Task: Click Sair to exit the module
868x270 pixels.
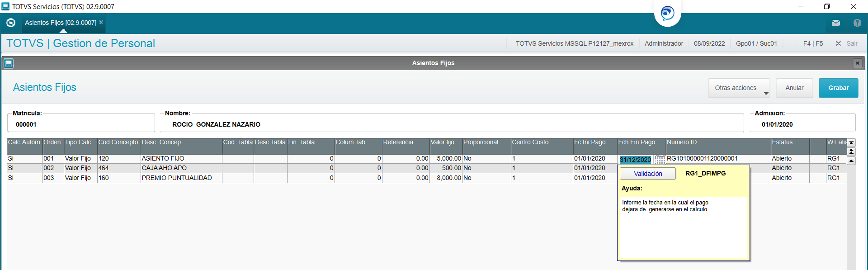Action: pyautogui.click(x=847, y=43)
